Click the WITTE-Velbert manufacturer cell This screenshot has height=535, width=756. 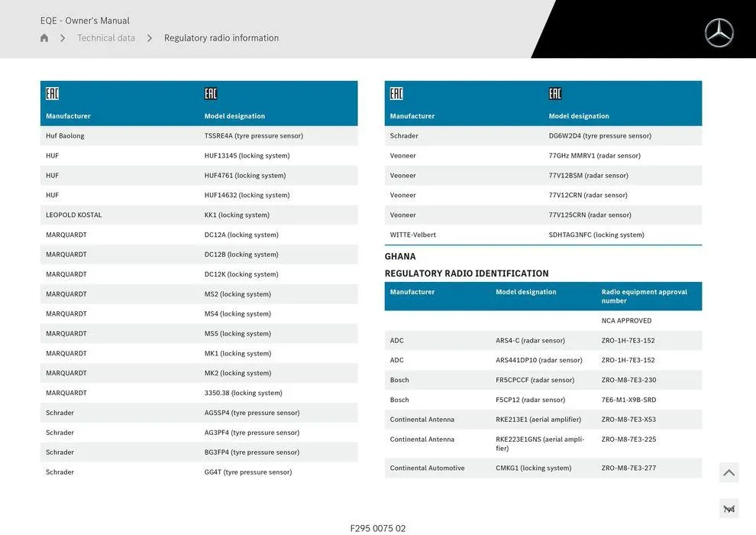tap(413, 235)
